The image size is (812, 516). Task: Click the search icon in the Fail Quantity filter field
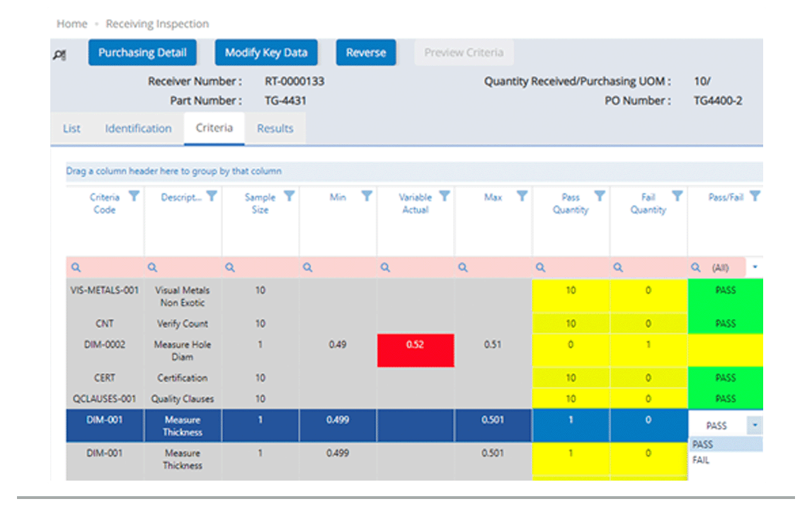point(617,267)
